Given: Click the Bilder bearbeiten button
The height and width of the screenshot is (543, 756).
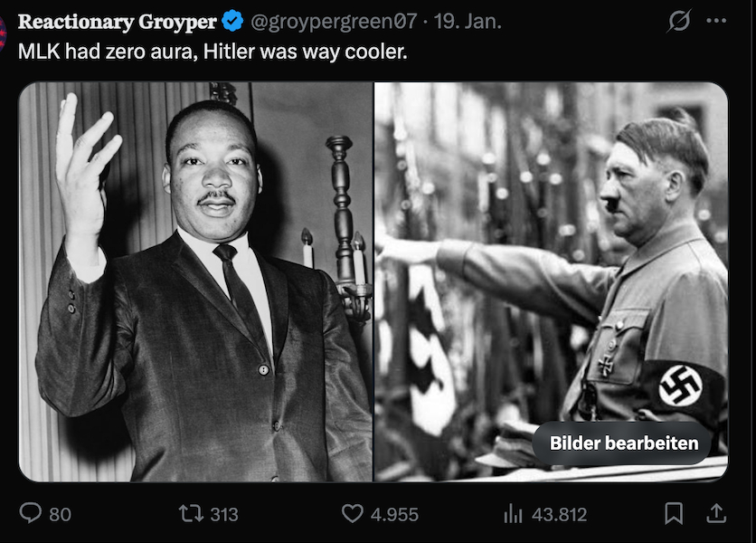Looking at the screenshot, I should click(624, 443).
